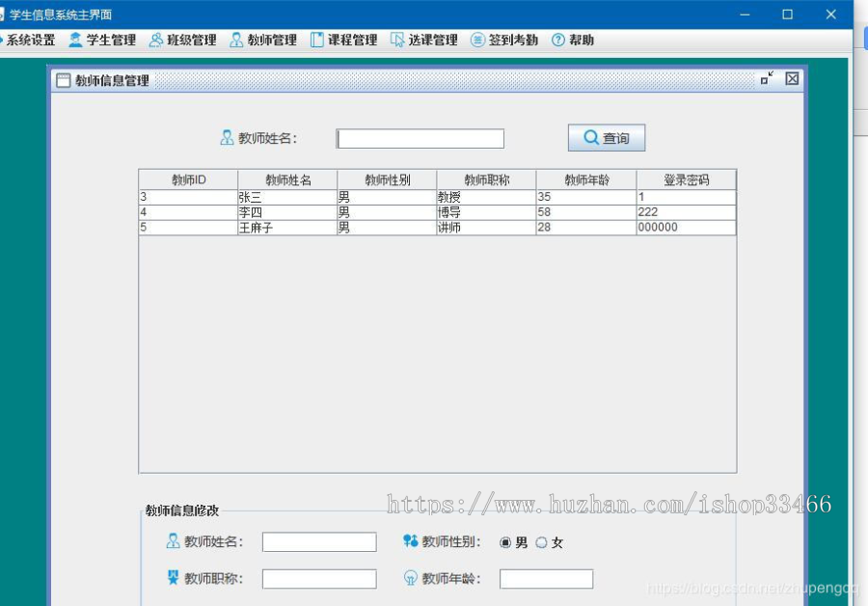Viewport: 868px width, 606px height.
Task: Click the 帮助 question-mark icon
Action: click(x=557, y=40)
